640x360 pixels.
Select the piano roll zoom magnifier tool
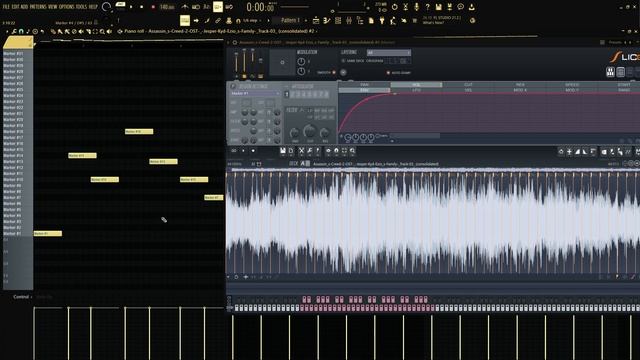(102, 31)
